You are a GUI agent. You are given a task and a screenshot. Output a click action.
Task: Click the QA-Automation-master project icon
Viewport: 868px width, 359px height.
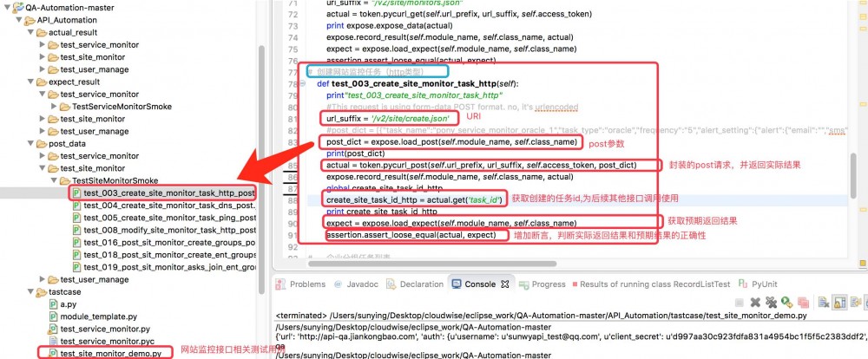(x=18, y=8)
